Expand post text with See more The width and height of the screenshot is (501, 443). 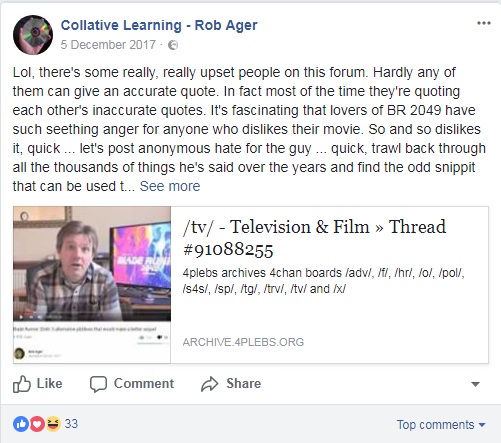pos(170,186)
